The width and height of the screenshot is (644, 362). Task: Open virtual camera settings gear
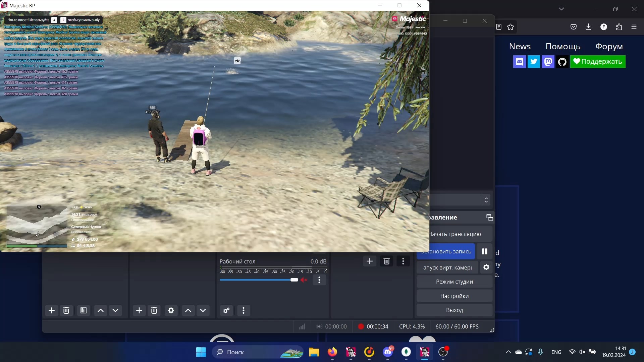click(486, 267)
